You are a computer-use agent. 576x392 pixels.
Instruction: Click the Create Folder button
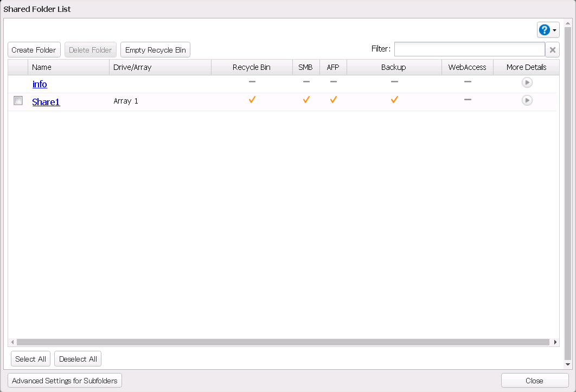pos(34,50)
